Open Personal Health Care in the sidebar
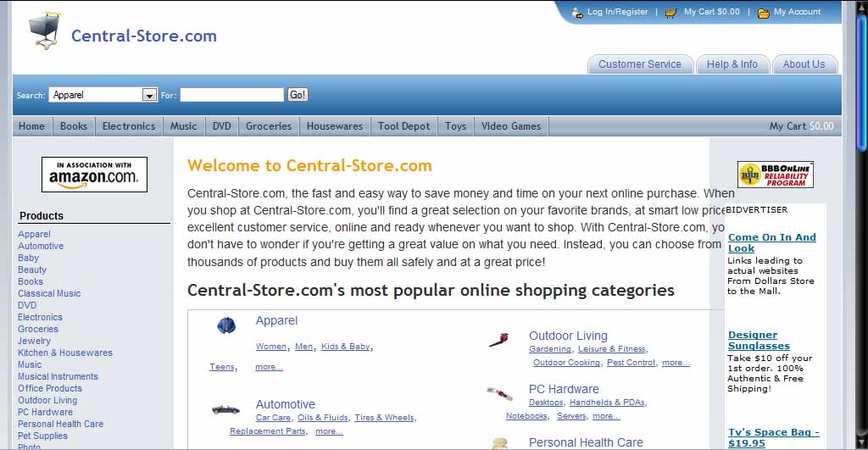Image resolution: width=868 pixels, height=450 pixels. tap(60, 424)
